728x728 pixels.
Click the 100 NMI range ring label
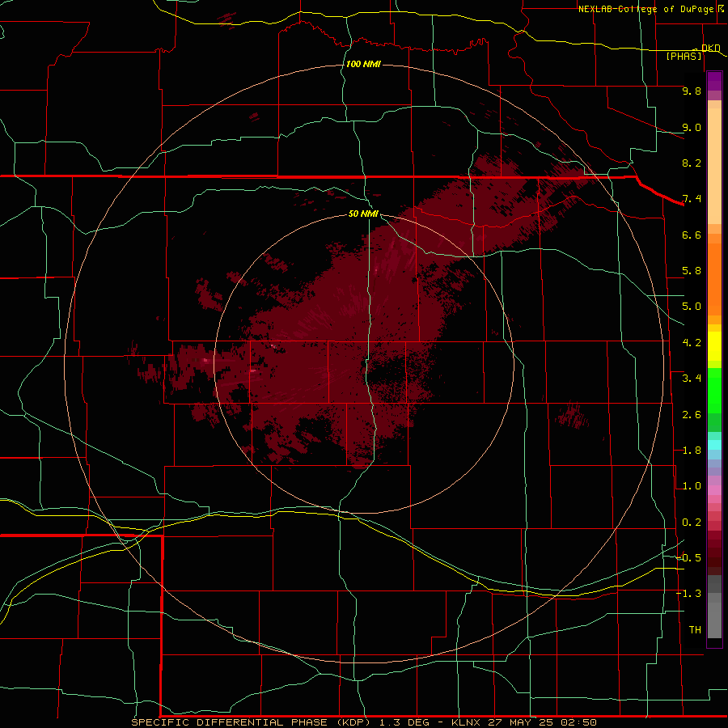click(363, 64)
